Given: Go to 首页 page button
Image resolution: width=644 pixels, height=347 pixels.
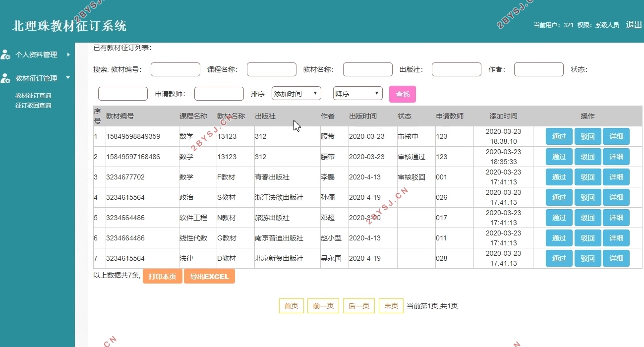Looking at the screenshot, I should tap(291, 306).
